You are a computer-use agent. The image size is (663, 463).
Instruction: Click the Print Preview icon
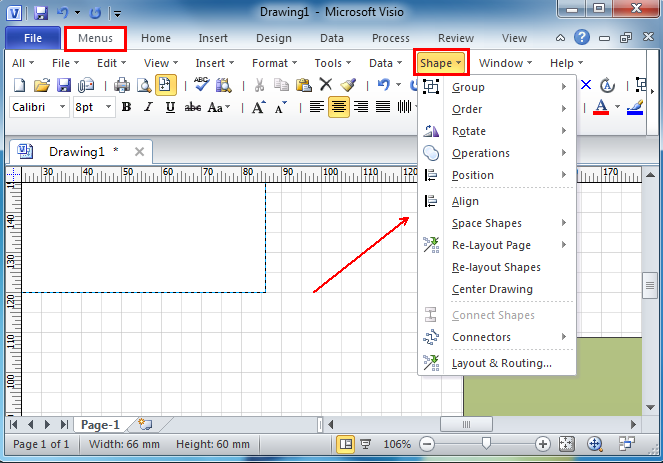[144, 85]
